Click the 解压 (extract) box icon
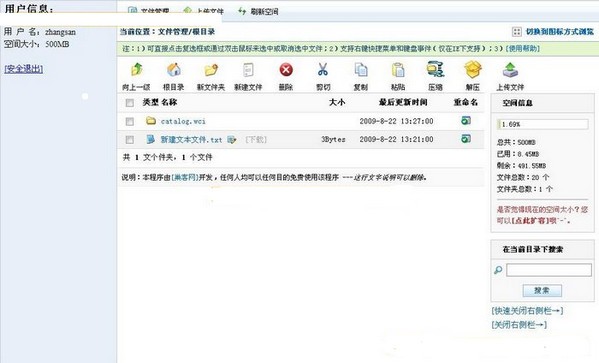 (473, 69)
